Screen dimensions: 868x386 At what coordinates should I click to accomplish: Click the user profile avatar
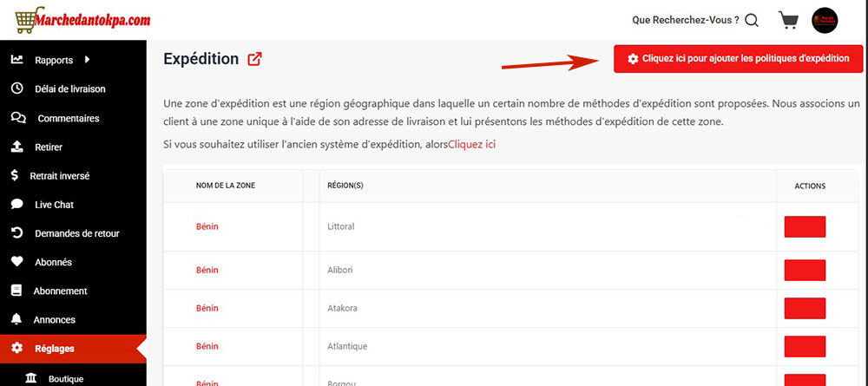click(824, 21)
